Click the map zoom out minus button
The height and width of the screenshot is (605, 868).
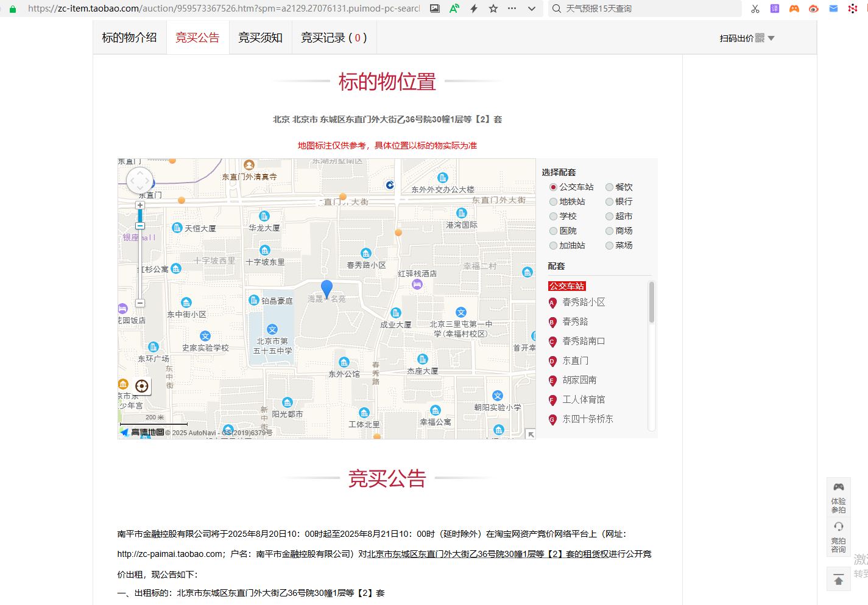(140, 302)
